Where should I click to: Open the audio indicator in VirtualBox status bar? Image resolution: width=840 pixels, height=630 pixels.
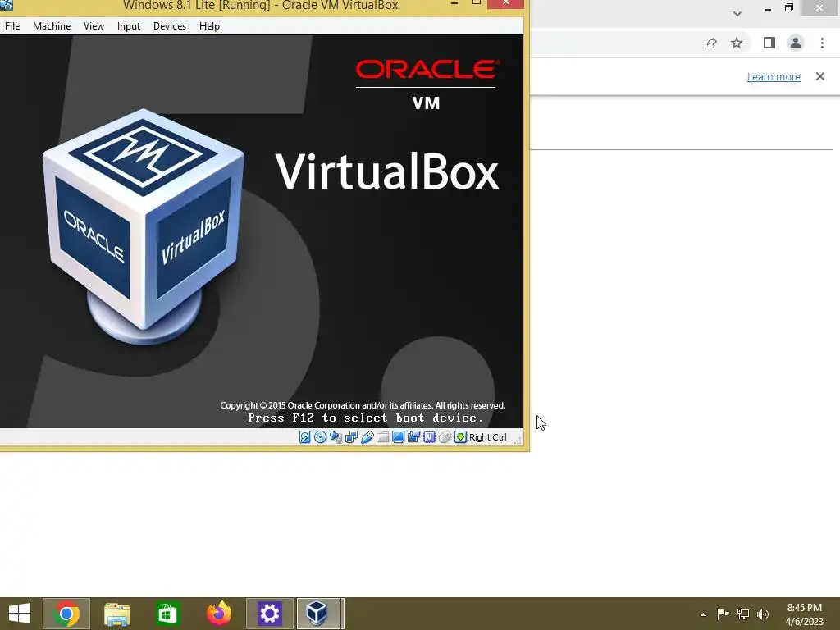(336, 437)
